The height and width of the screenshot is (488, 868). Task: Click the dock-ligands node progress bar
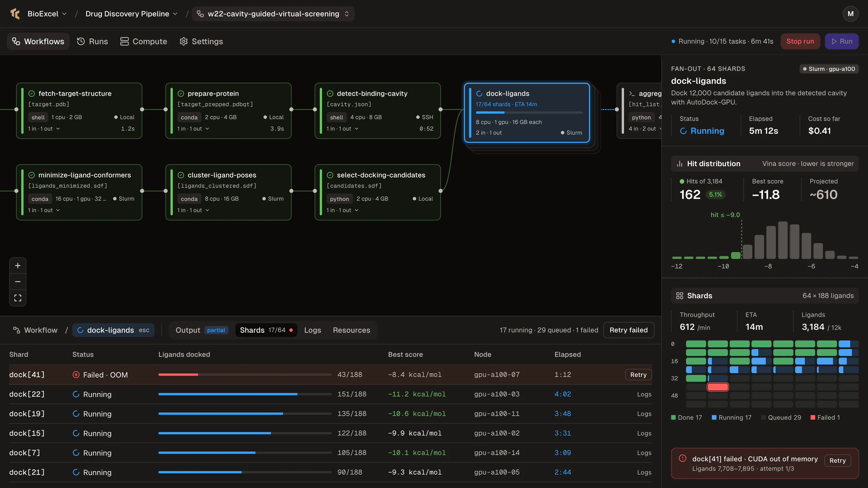point(529,113)
